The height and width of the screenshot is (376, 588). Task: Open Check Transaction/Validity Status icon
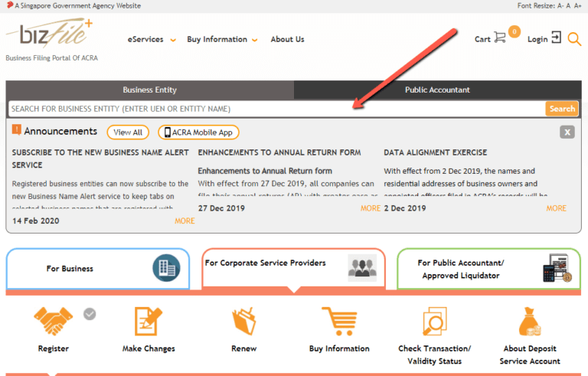pyautogui.click(x=434, y=322)
